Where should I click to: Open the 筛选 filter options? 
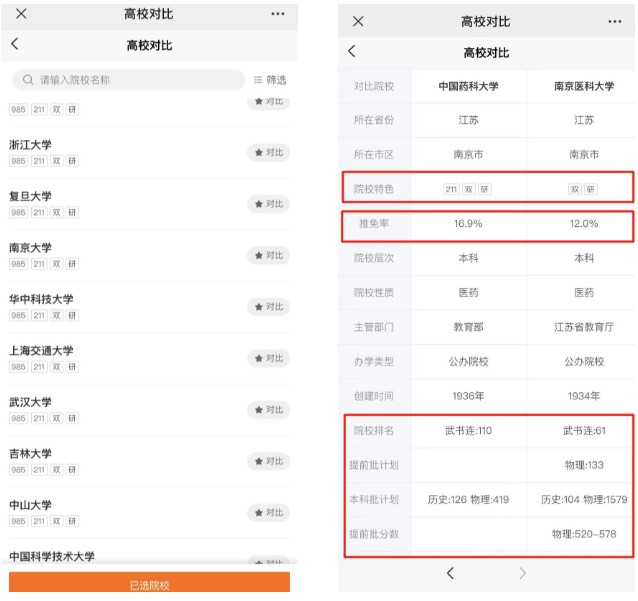coord(270,80)
